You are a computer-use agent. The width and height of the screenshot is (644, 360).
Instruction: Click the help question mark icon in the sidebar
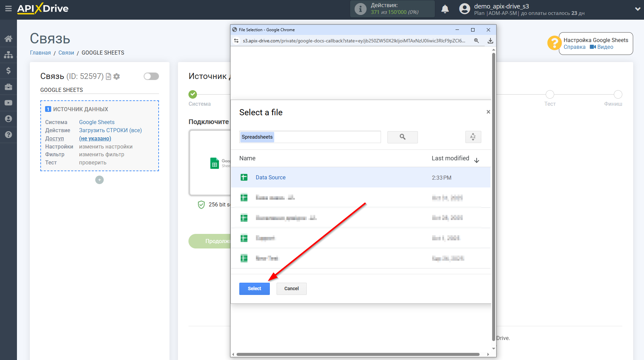(8, 135)
